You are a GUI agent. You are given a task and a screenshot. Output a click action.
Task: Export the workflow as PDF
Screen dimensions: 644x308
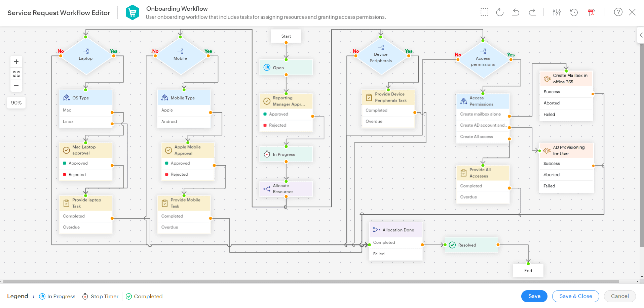click(592, 12)
